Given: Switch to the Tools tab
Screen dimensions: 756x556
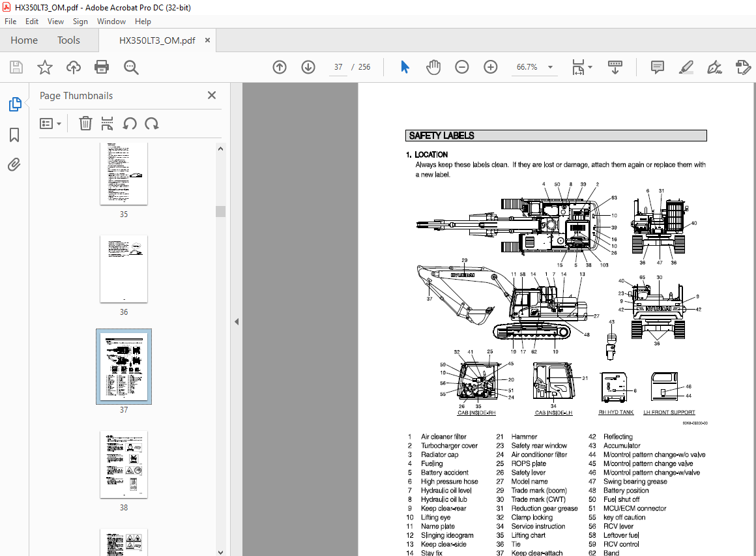Looking at the screenshot, I should (68, 40).
